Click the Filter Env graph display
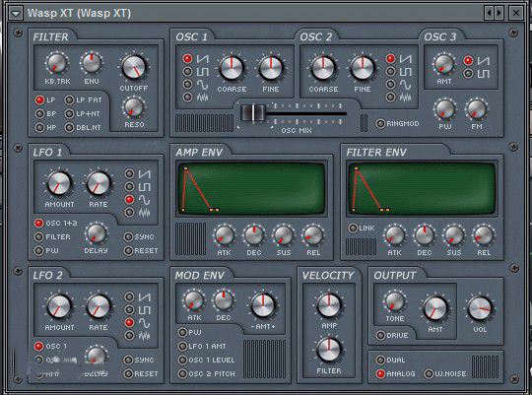This screenshot has width=532, height=395. (x=422, y=189)
